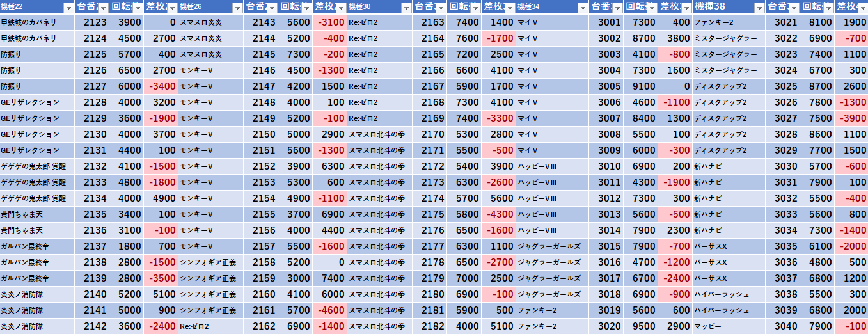Select ハイパーラッシュ cell in row 3039
The image size is (868, 334).
pyautogui.click(x=729, y=310)
